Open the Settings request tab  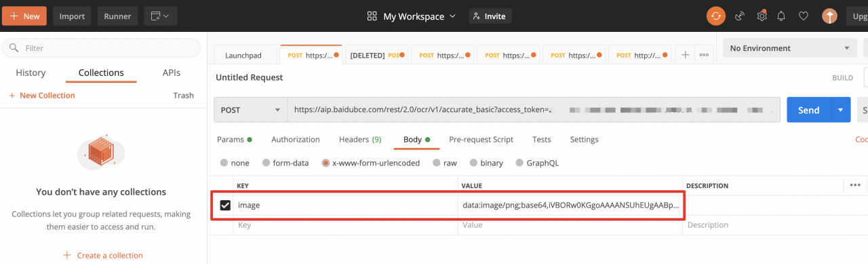click(584, 139)
